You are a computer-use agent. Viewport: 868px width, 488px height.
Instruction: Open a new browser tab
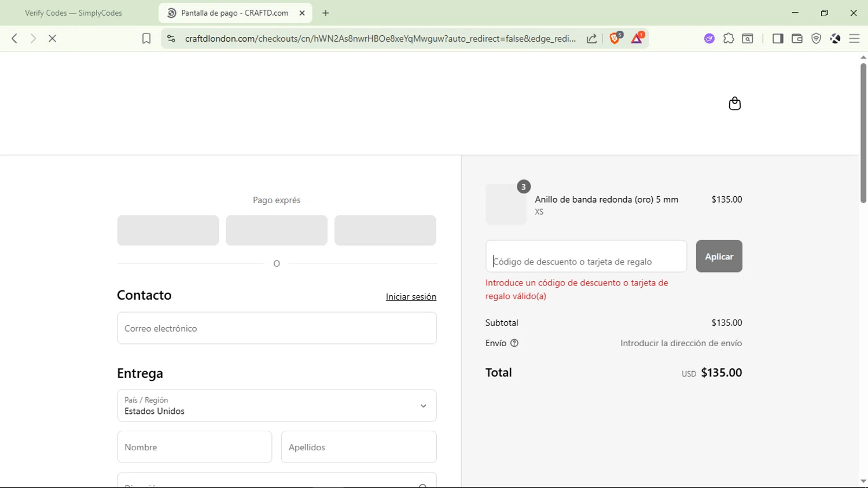(x=325, y=13)
